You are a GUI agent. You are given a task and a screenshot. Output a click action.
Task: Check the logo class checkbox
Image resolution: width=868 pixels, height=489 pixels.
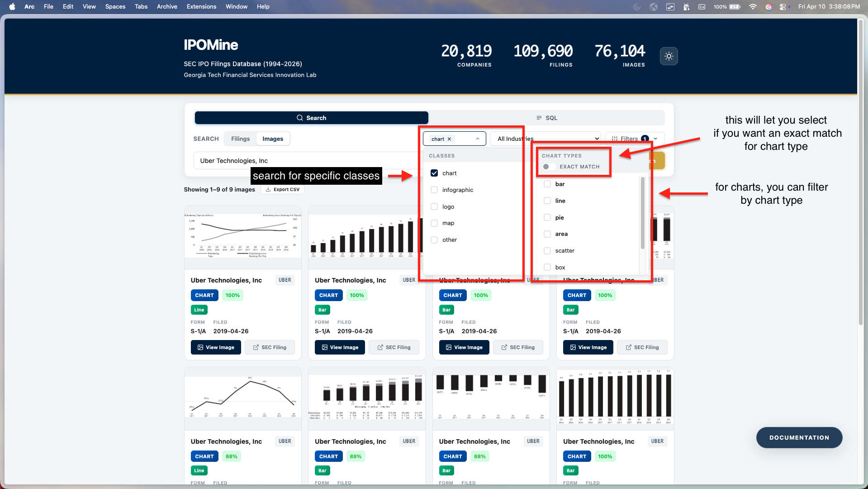[434, 206]
